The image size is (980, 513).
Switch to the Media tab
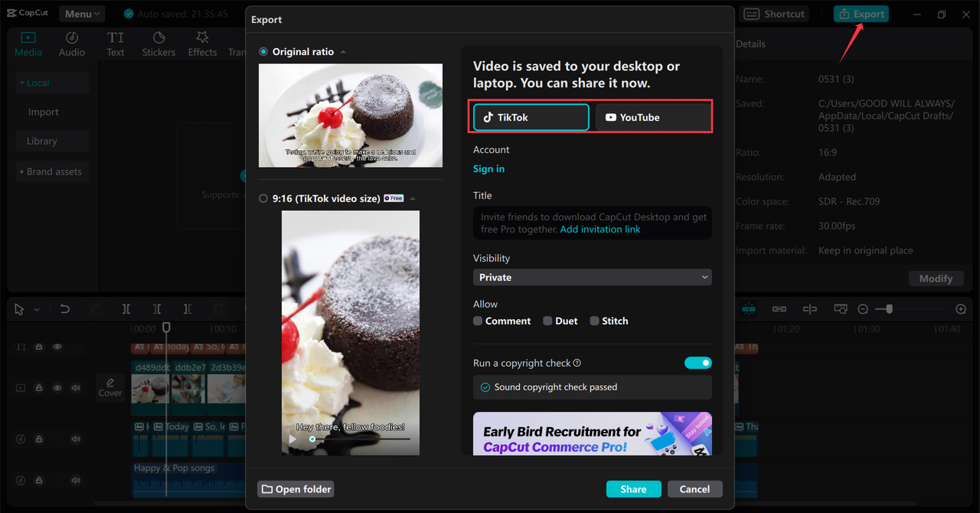pyautogui.click(x=28, y=44)
